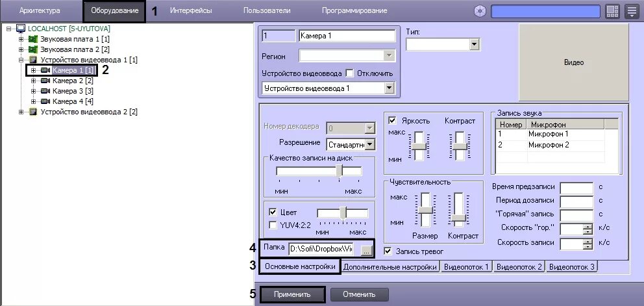Click the camera name field Камера 1
The height and width of the screenshot is (306, 644).
pyautogui.click(x=347, y=36)
